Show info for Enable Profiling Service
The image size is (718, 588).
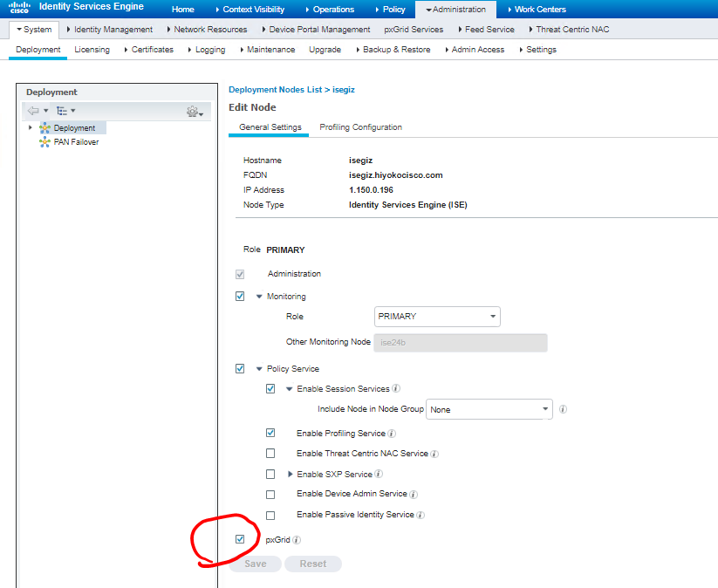pos(392,434)
